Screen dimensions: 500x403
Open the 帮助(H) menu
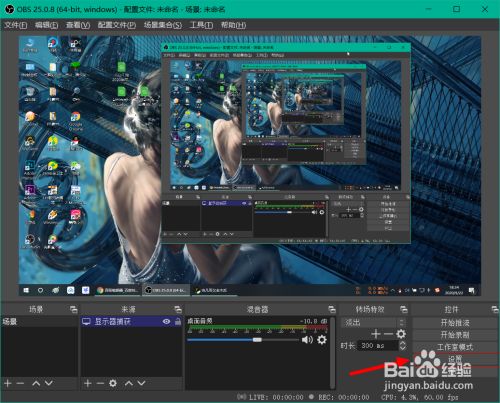coord(233,25)
